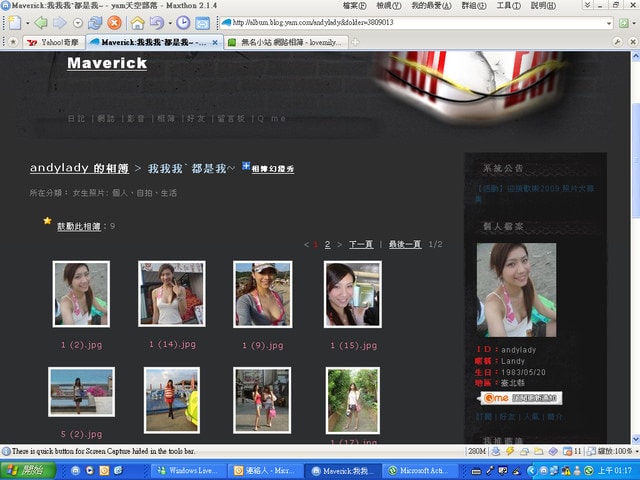Click the lightning bolt status bar icon
The width and height of the screenshot is (640, 480).
point(510,451)
